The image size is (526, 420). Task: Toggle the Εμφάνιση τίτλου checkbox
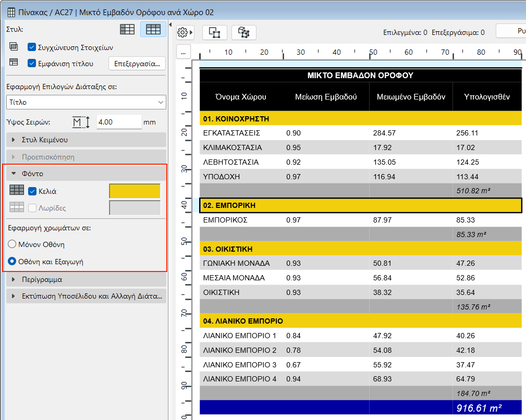(x=32, y=64)
